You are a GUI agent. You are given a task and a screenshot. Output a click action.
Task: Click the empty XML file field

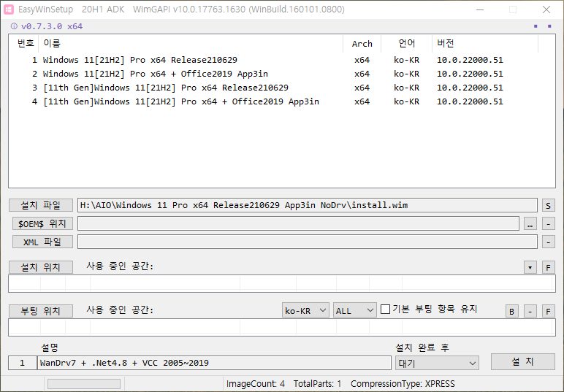click(x=308, y=242)
